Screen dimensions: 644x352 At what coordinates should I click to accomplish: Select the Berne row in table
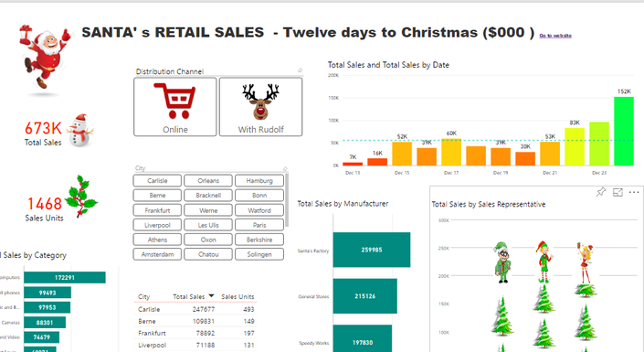coord(195,321)
